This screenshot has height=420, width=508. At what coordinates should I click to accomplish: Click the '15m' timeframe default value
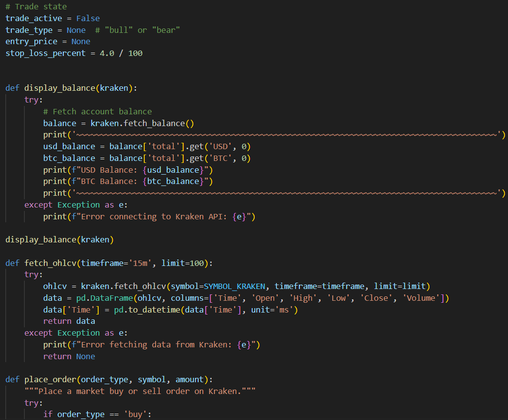(140, 263)
